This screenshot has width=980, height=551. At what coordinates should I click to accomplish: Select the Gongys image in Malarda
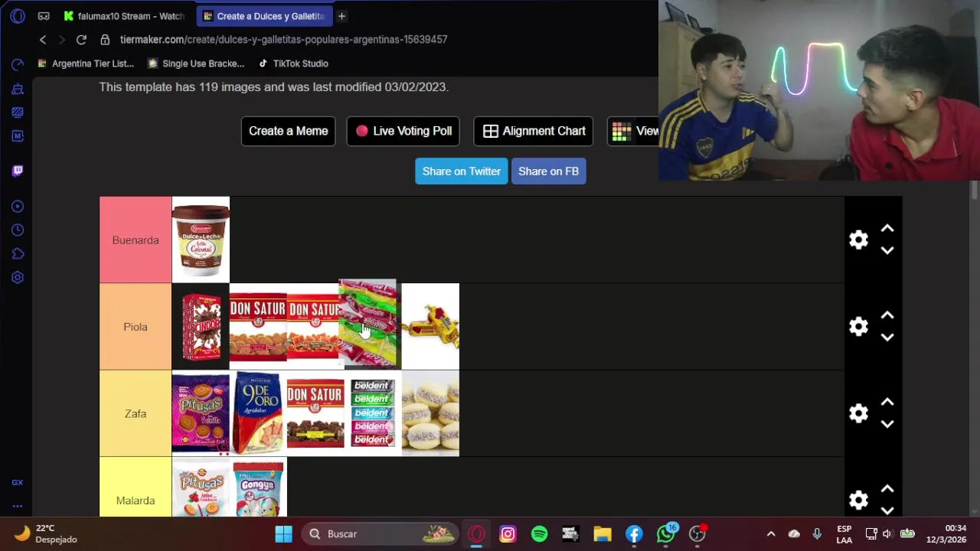tap(258, 487)
